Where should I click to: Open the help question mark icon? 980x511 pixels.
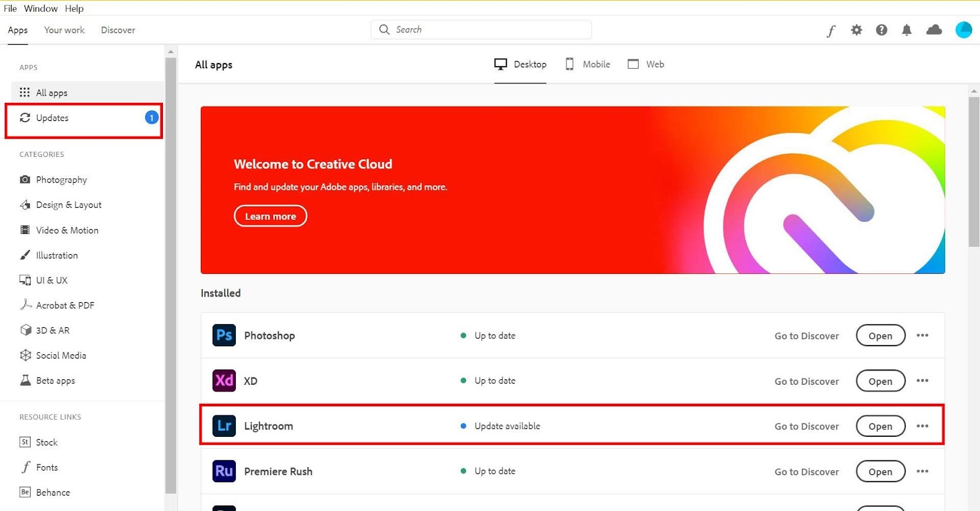point(881,30)
